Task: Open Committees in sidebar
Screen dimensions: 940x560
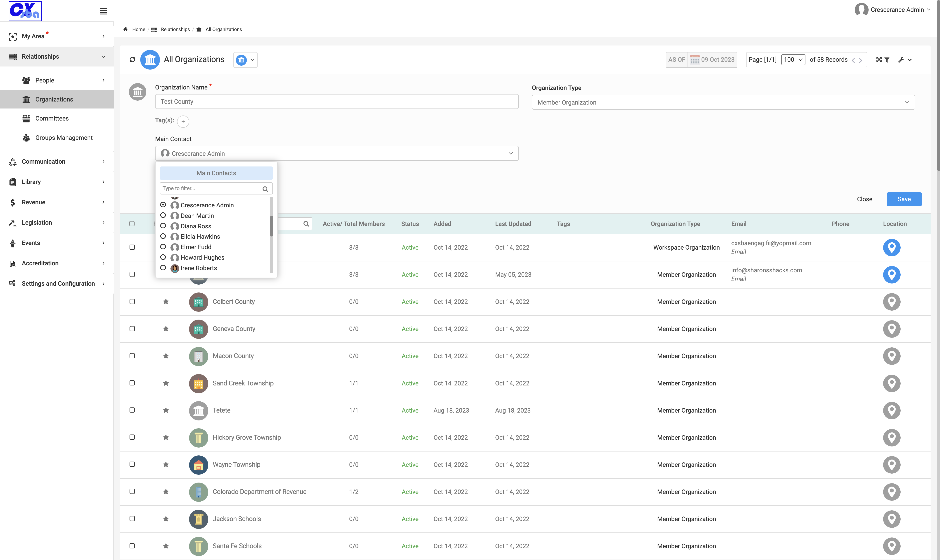Action: (x=52, y=119)
